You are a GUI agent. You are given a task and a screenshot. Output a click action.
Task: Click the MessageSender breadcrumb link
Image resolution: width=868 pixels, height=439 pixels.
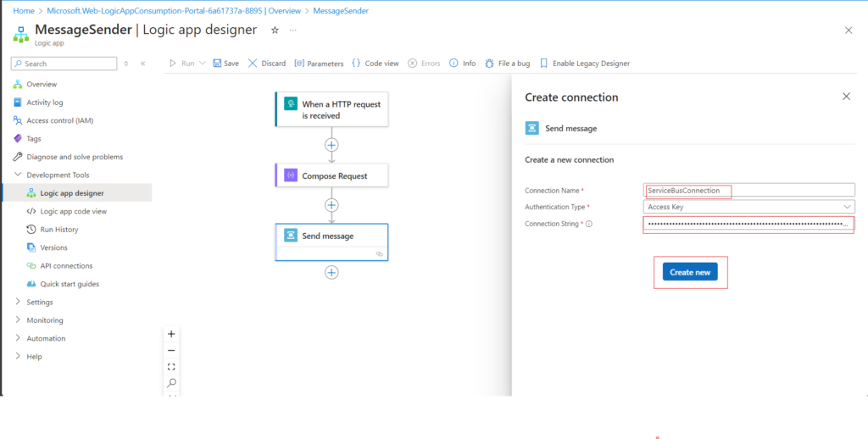point(341,10)
